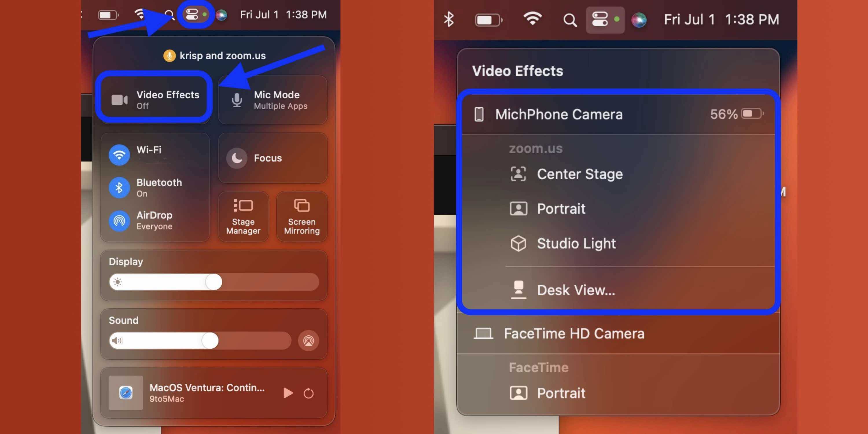Expand FaceTime HD Camera options
Viewport: 868px width, 434px height.
point(573,333)
